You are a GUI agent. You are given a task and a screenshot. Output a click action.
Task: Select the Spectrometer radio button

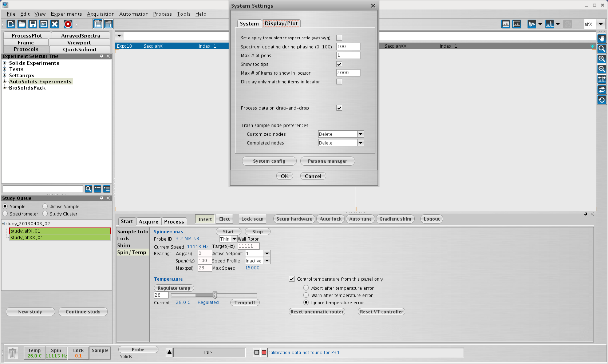(5, 214)
